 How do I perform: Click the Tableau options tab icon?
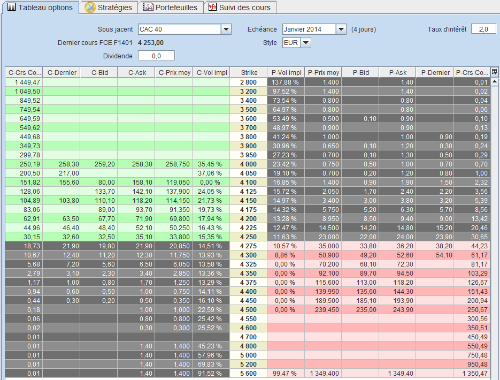click(x=11, y=7)
